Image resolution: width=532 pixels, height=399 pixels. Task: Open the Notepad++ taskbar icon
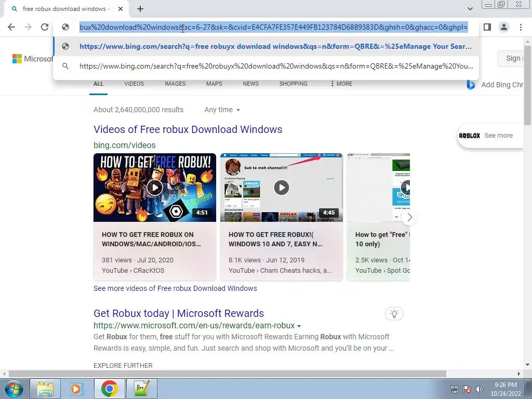[x=141, y=389]
